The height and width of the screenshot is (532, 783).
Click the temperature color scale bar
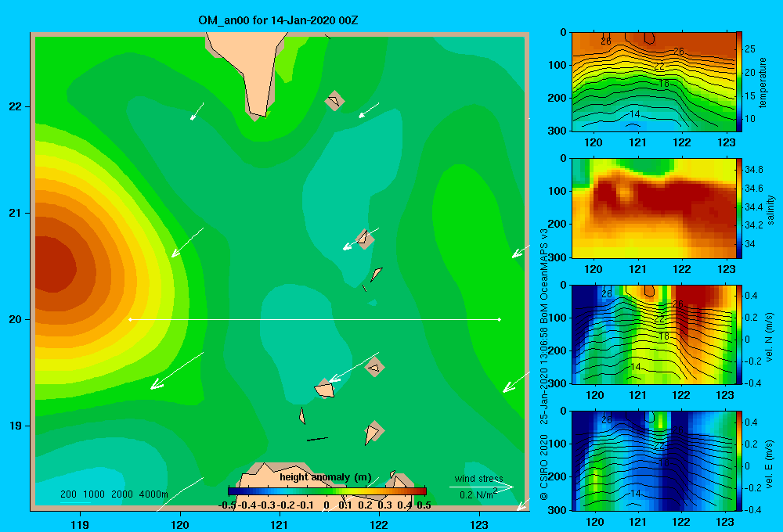pyautogui.click(x=740, y=82)
